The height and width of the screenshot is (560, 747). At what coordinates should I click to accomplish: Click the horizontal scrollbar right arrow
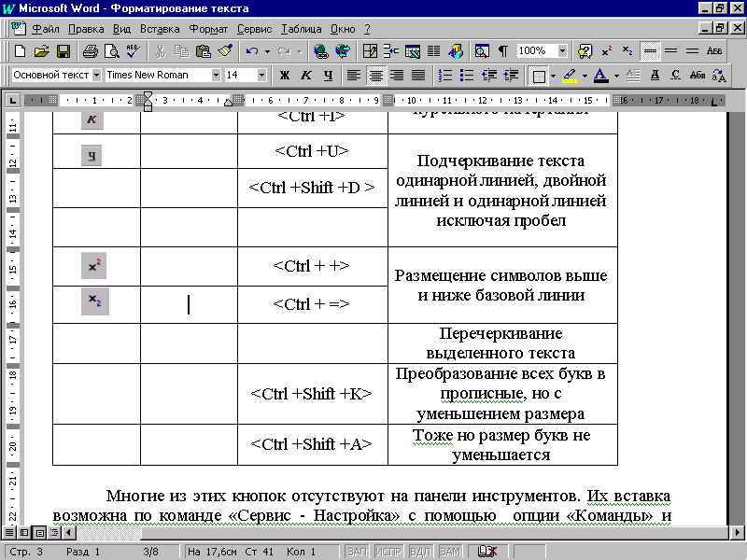(737, 532)
